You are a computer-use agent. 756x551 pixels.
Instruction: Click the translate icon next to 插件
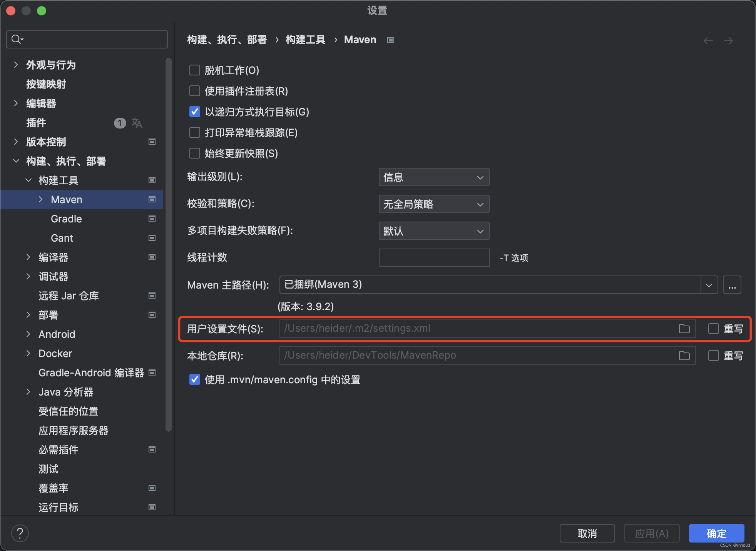pyautogui.click(x=137, y=123)
